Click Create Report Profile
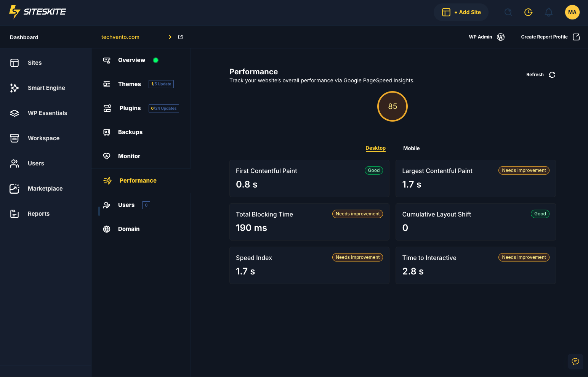The width and height of the screenshot is (588, 377). 550,37
